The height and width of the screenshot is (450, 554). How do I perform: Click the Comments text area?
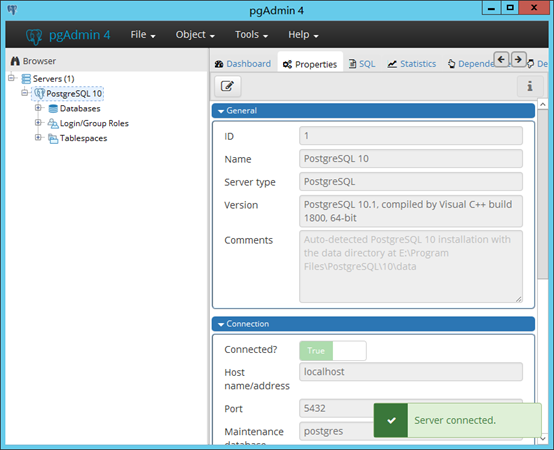411,266
